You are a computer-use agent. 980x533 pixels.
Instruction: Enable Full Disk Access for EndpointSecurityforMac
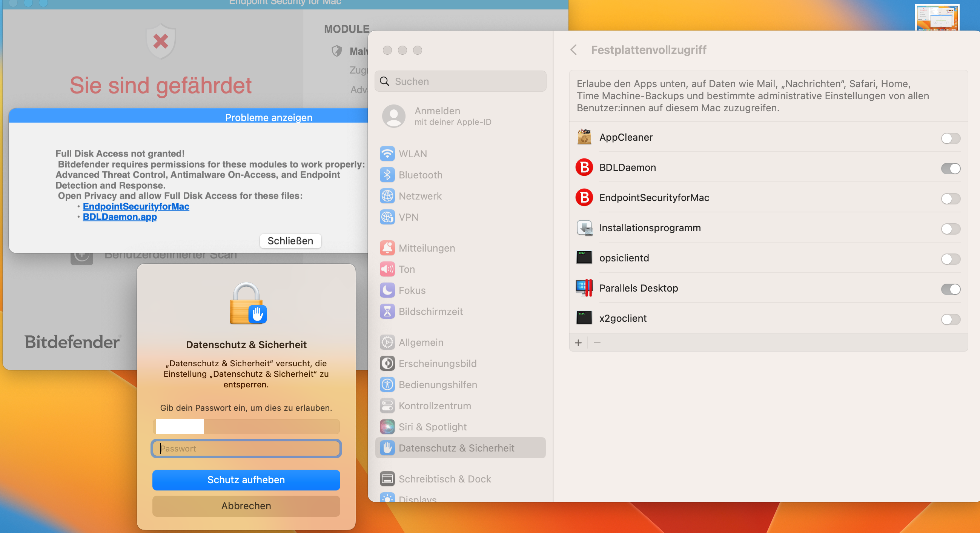tap(950, 198)
